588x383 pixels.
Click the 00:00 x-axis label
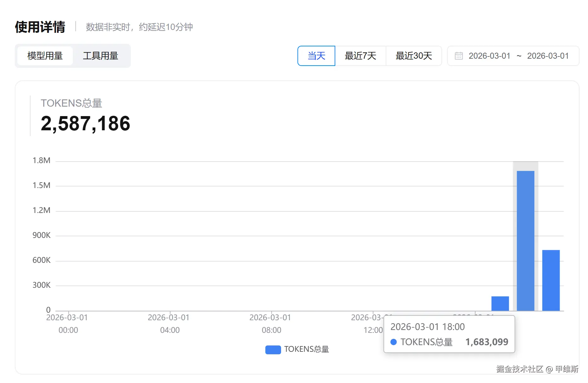(x=68, y=330)
